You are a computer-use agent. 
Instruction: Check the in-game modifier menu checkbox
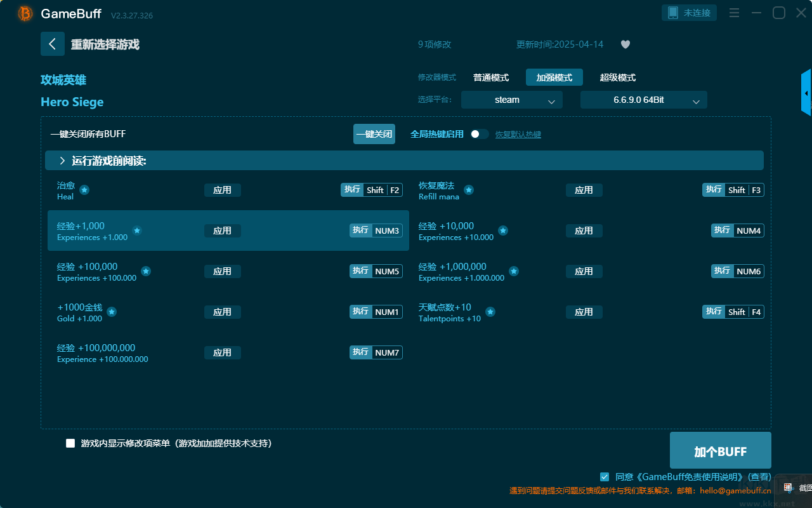click(70, 443)
